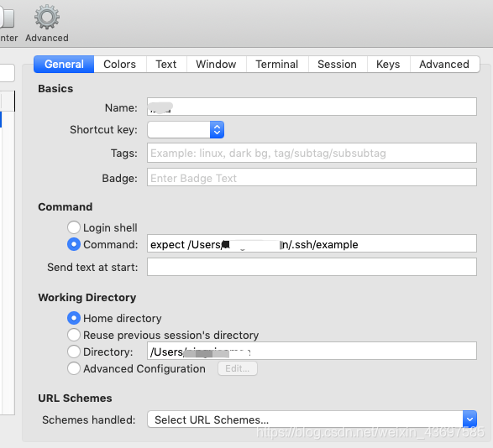Switch to the Window tab

(x=217, y=64)
